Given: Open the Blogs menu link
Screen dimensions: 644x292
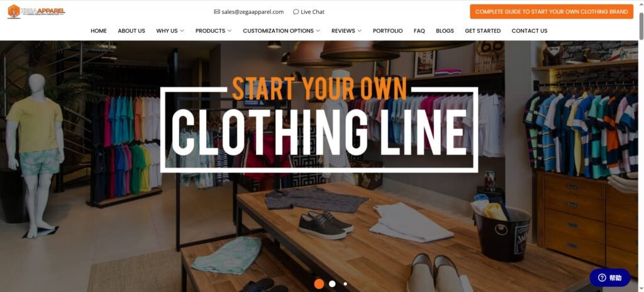Looking at the screenshot, I should point(445,30).
